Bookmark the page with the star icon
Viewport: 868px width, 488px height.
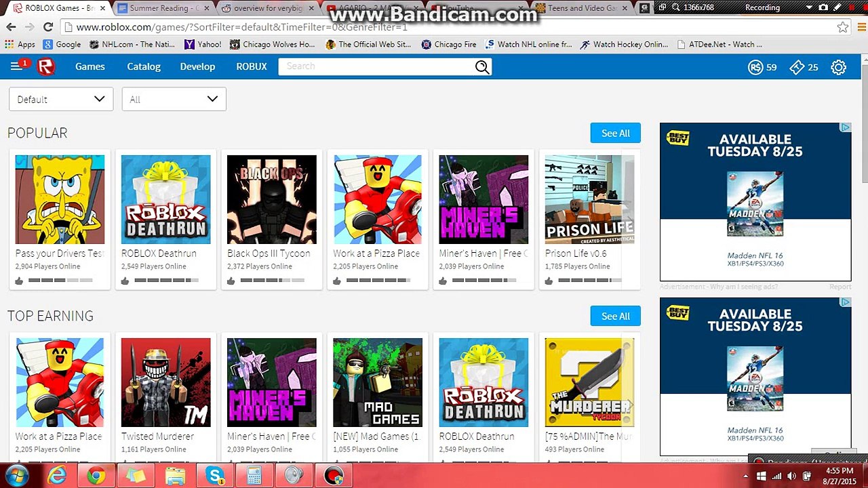point(842,27)
